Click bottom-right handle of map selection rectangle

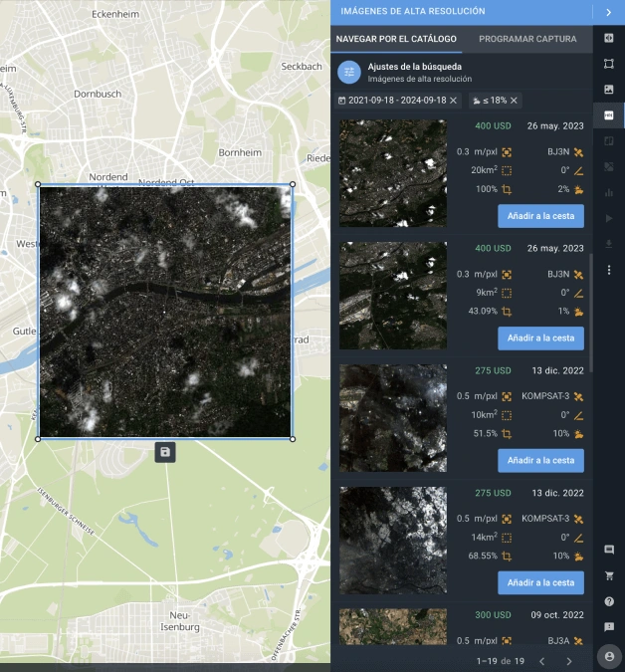pyautogui.click(x=293, y=439)
